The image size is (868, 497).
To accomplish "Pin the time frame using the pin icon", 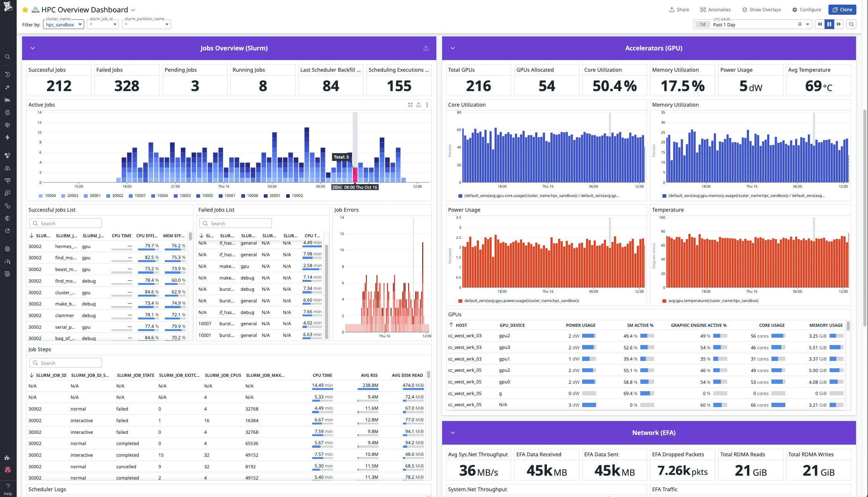I will coord(799,24).
